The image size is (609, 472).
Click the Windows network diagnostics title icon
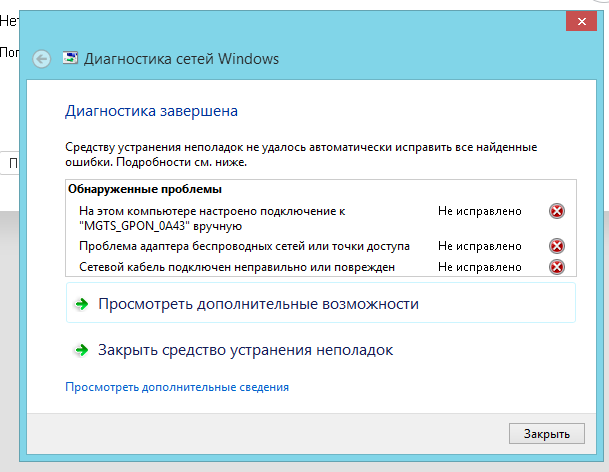[x=70, y=58]
